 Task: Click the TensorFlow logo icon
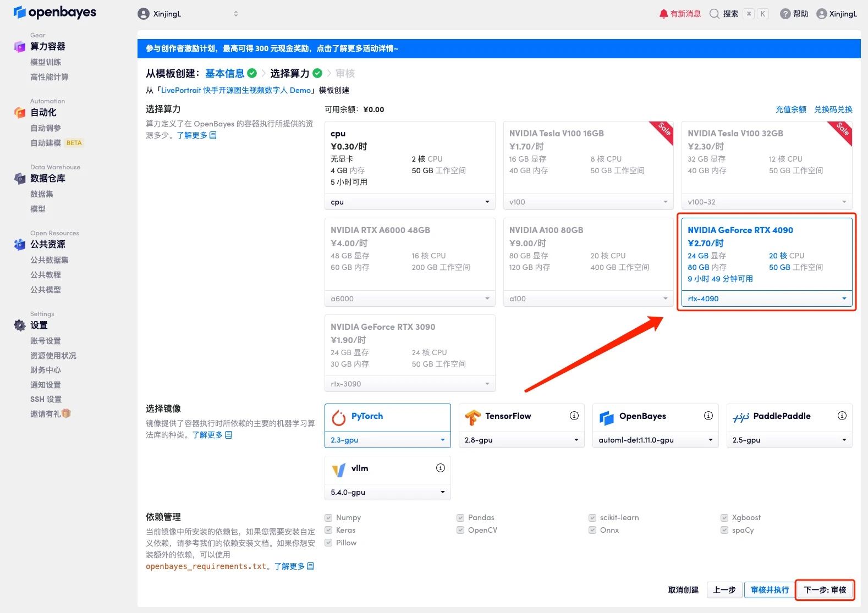coord(473,418)
